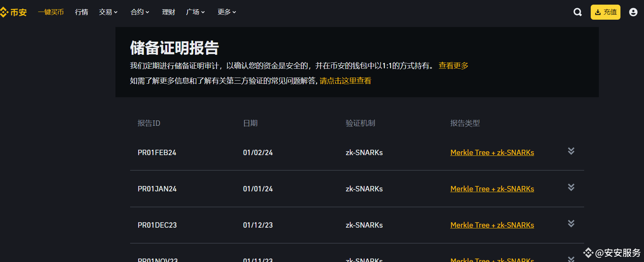Click the 查看更多 link
This screenshot has width=644, height=262.
tap(453, 66)
